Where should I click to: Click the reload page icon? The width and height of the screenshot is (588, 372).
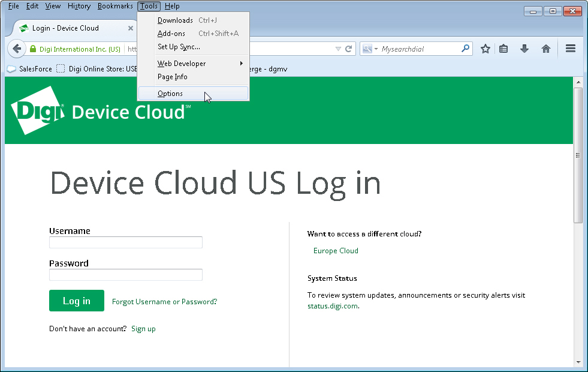click(349, 49)
